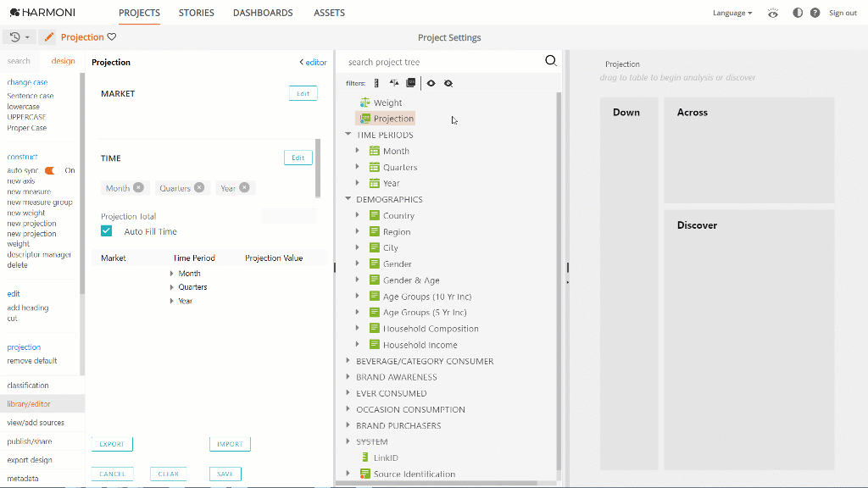Click the crossed-out eye hidden filter
Image resolution: width=868 pixels, height=488 pixels.
click(x=448, y=83)
